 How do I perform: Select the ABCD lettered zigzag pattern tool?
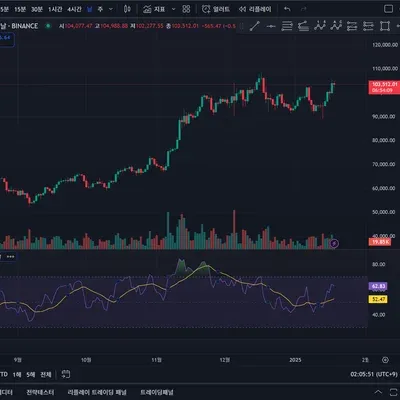tap(336, 26)
